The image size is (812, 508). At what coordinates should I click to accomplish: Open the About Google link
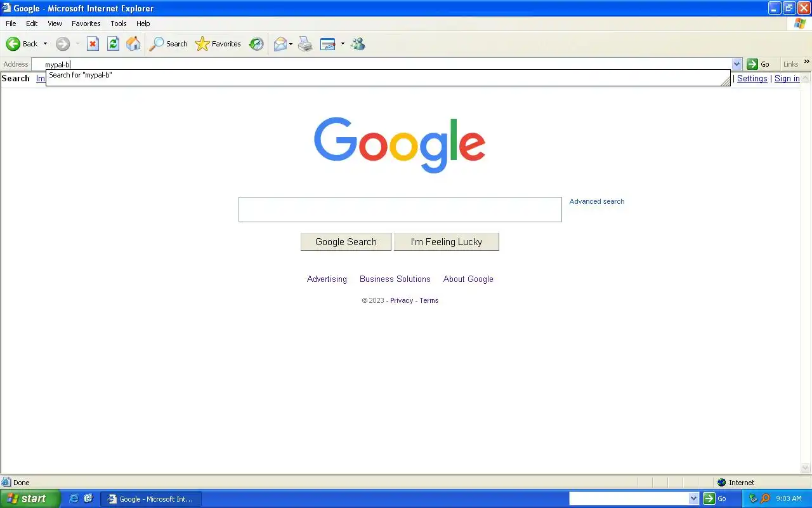click(x=468, y=279)
